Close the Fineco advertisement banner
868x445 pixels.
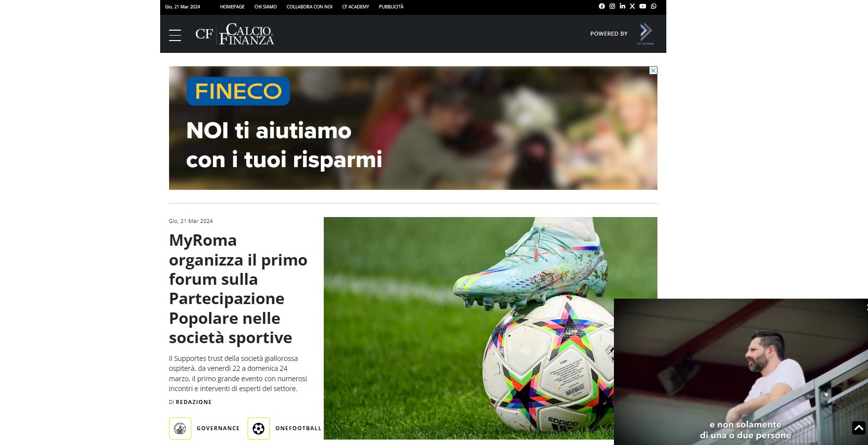pyautogui.click(x=653, y=71)
